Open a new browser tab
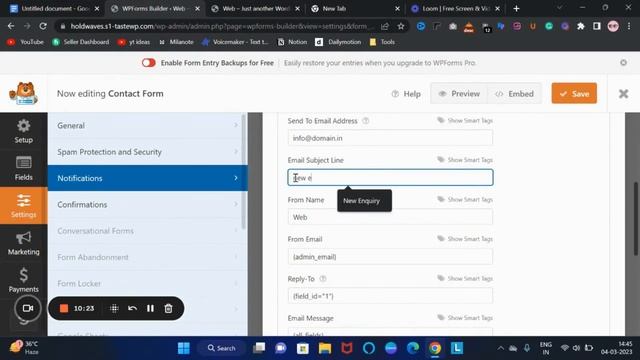Viewport: 640px width, 360px height. pyautogui.click(x=516, y=9)
